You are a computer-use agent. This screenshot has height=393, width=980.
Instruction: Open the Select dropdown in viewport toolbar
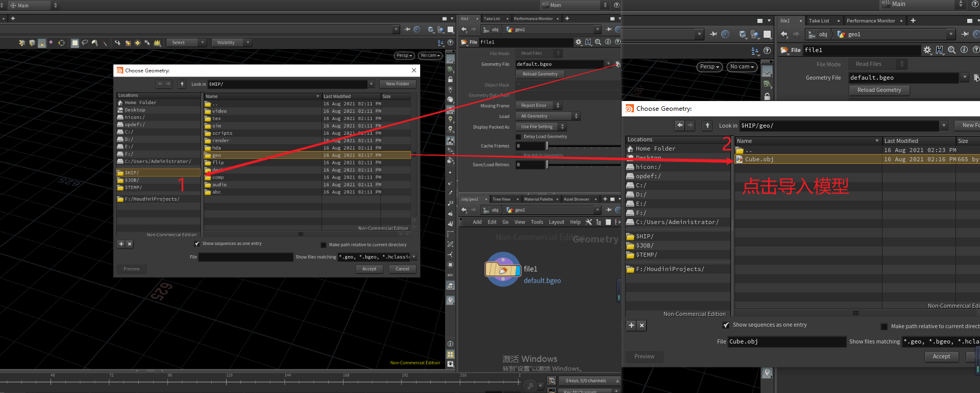(x=186, y=43)
